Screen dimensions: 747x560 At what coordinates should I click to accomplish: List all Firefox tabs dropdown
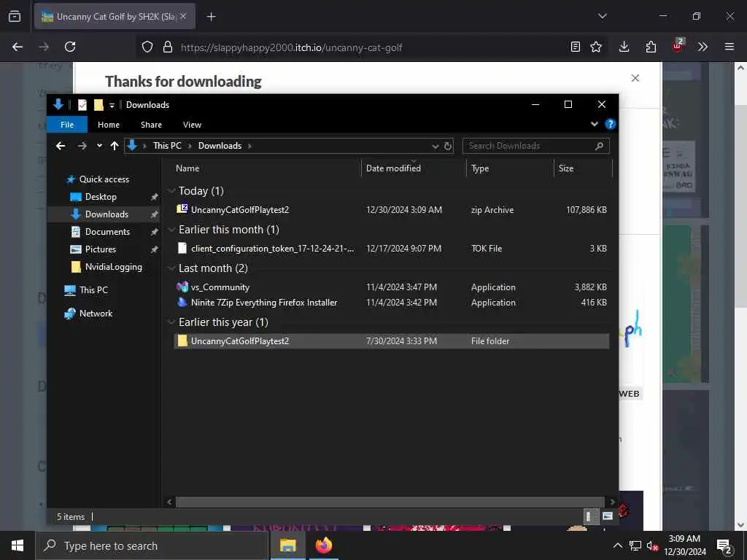coord(603,16)
